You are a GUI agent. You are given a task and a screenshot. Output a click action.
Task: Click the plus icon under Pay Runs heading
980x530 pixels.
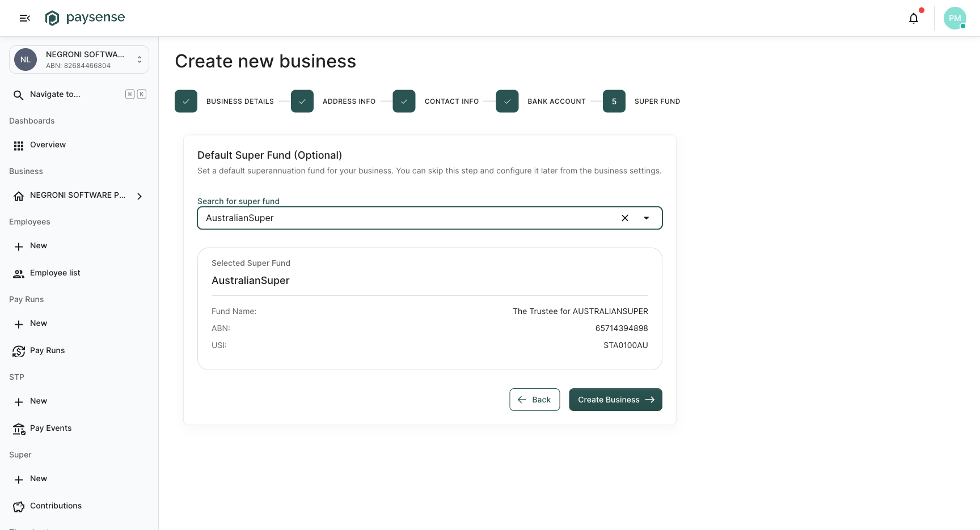pyautogui.click(x=19, y=324)
